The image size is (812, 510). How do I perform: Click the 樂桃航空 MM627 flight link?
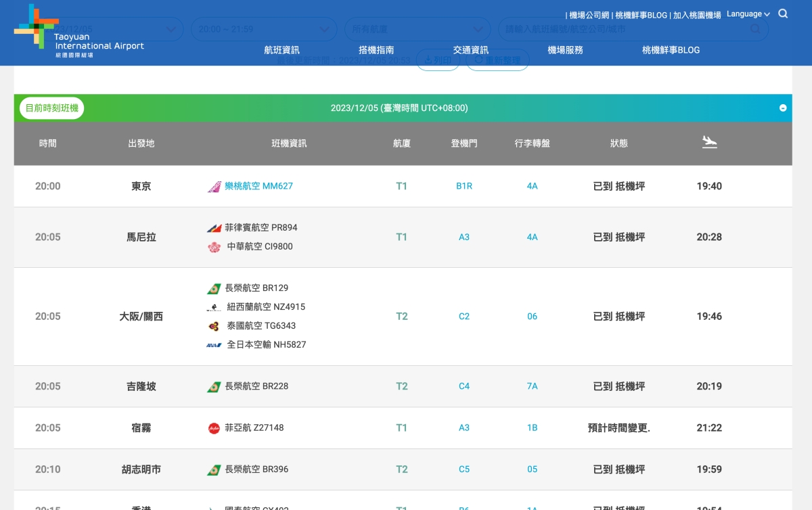pyautogui.click(x=258, y=186)
